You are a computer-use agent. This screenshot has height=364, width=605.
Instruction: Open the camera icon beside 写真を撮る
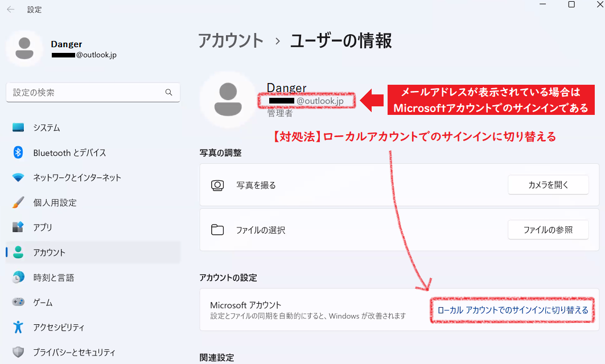[218, 184]
